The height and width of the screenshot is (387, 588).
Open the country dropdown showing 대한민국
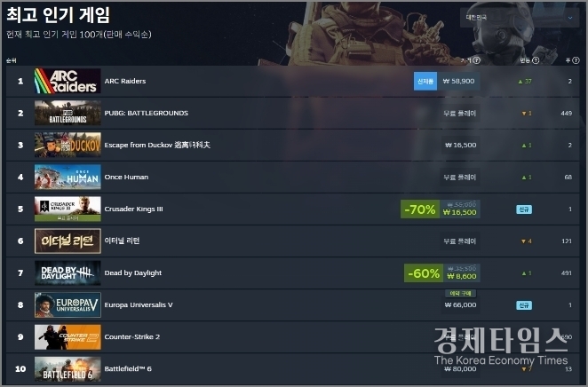click(x=520, y=17)
